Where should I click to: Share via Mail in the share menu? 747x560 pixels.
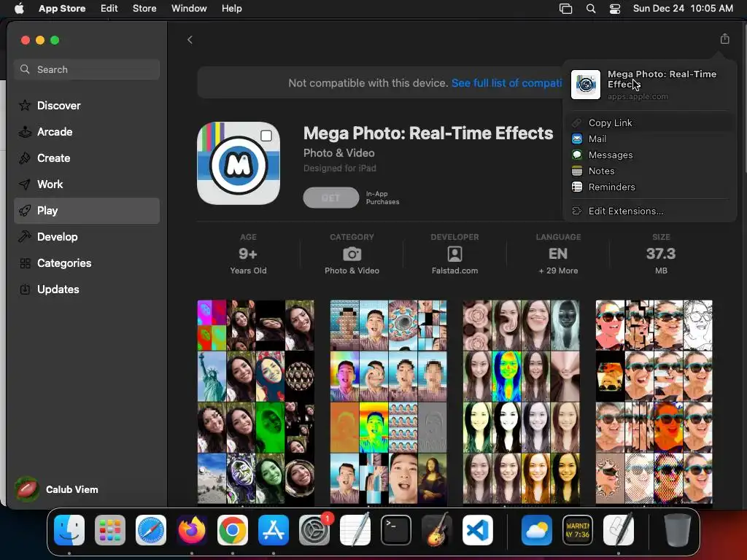(x=650, y=139)
